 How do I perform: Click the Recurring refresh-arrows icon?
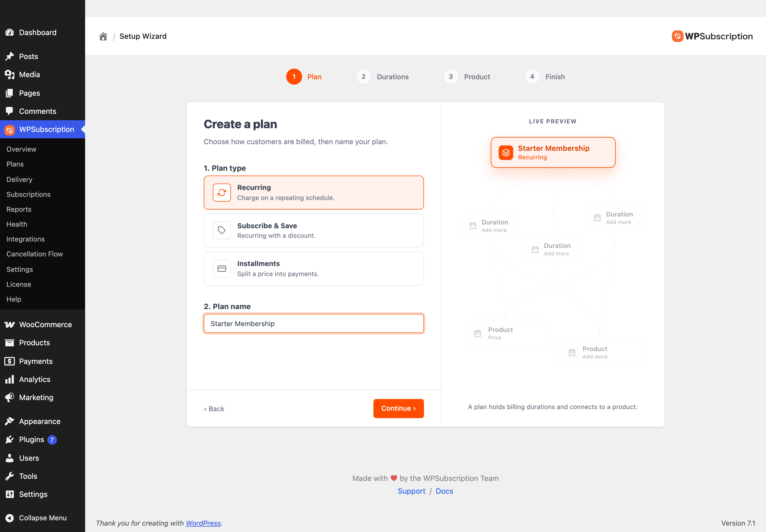coord(222,193)
